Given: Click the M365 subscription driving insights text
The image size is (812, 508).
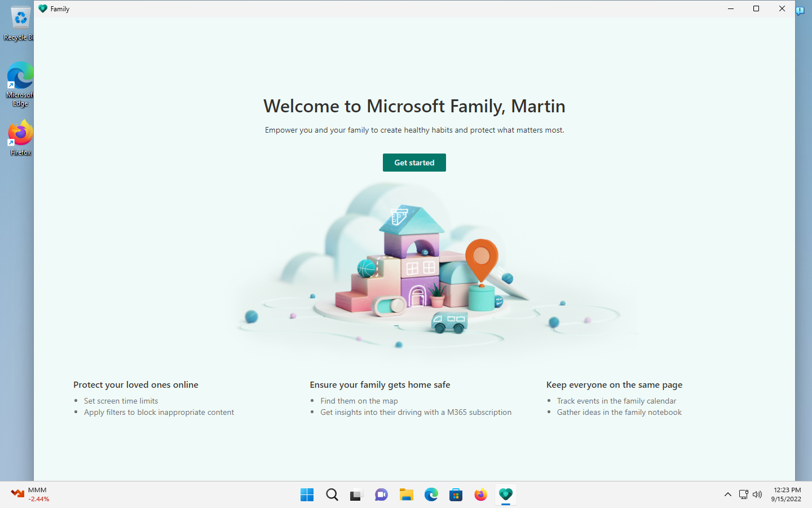Looking at the screenshot, I should [x=416, y=412].
